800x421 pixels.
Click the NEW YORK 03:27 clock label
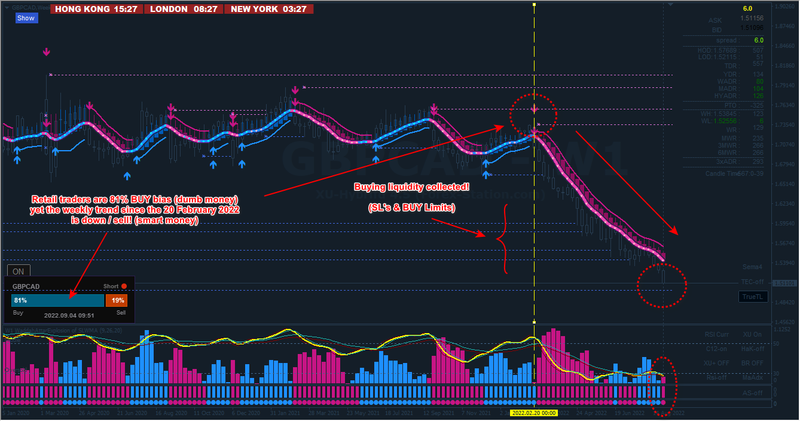[x=268, y=9]
